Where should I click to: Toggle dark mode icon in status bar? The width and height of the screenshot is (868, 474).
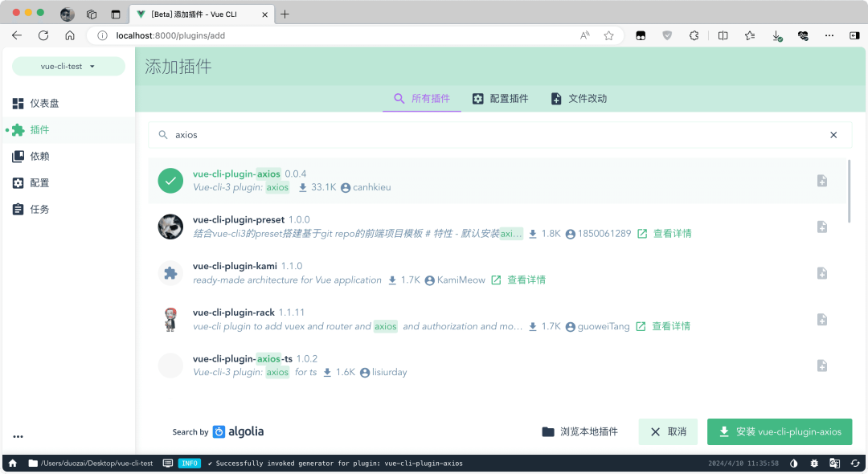click(794, 464)
